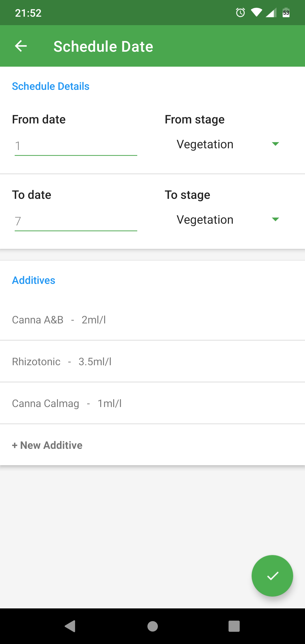Focus the From date input field

[x=76, y=146]
